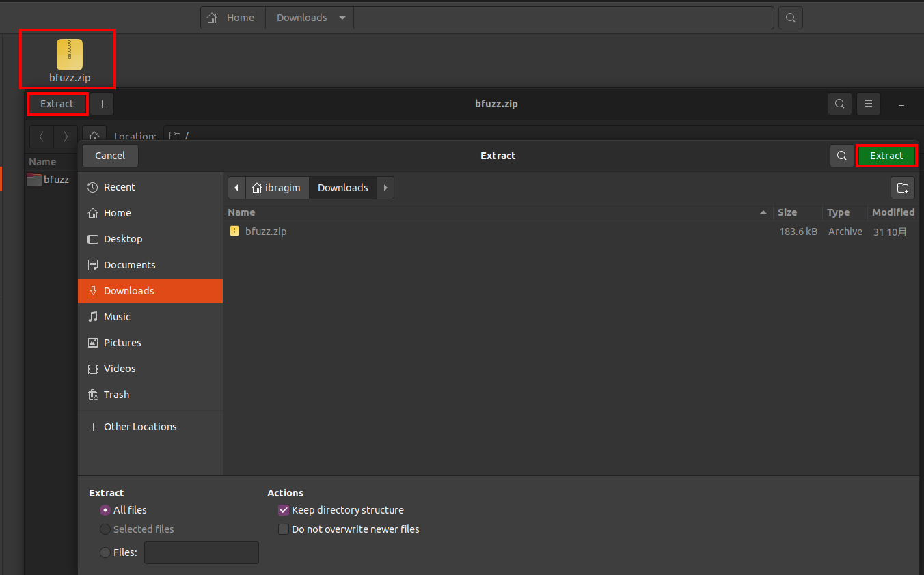Click the create new folder icon

click(902, 188)
